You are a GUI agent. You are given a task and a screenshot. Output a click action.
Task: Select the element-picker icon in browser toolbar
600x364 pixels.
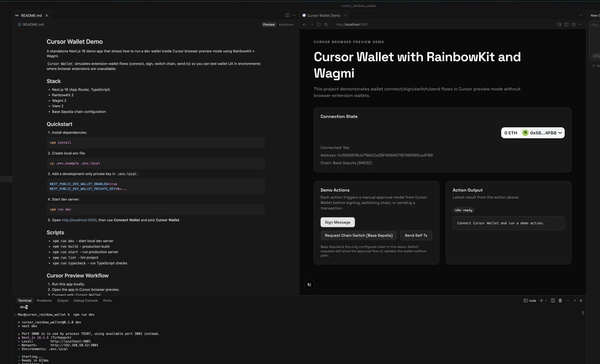coord(559,24)
